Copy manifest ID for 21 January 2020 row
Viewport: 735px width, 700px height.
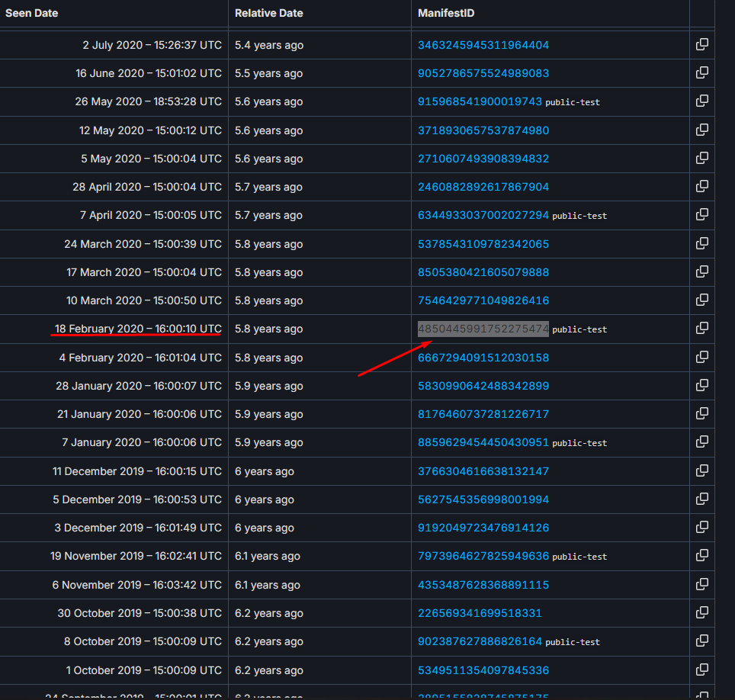[x=702, y=414]
